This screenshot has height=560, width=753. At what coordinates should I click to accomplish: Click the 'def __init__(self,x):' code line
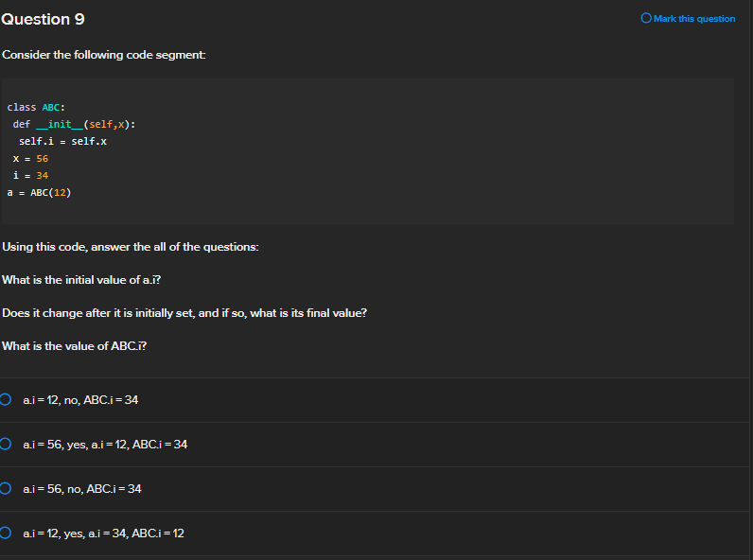pyautogui.click(x=74, y=124)
